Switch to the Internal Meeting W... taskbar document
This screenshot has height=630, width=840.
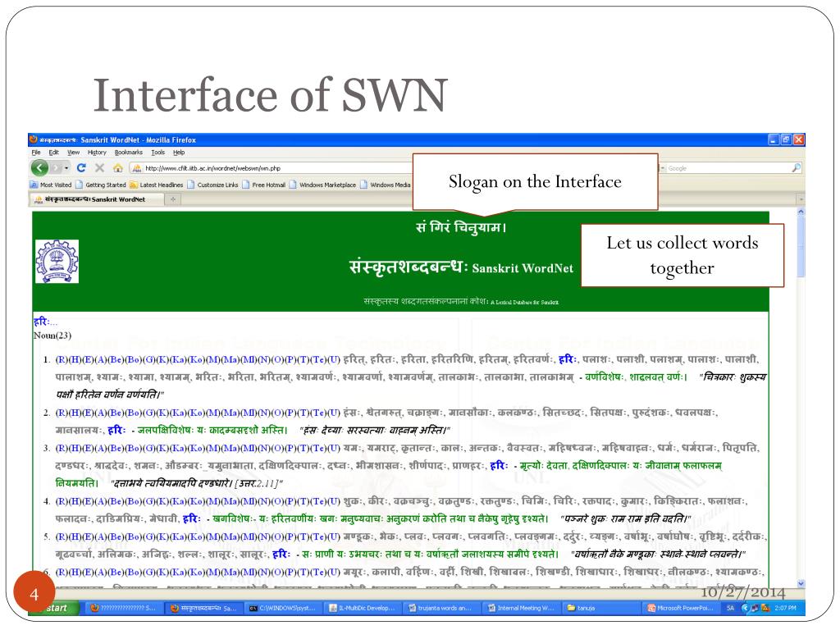(521, 608)
